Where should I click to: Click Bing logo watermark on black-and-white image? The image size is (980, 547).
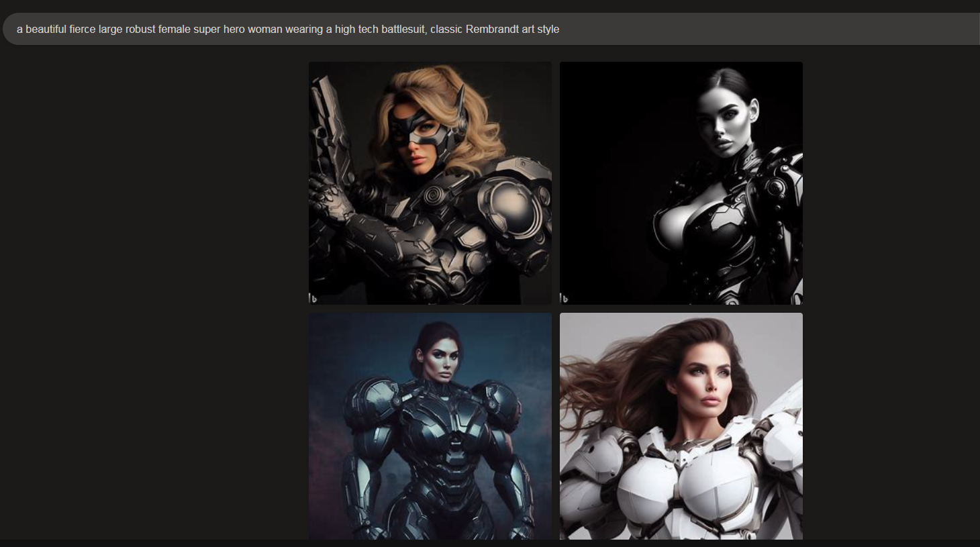(564, 298)
